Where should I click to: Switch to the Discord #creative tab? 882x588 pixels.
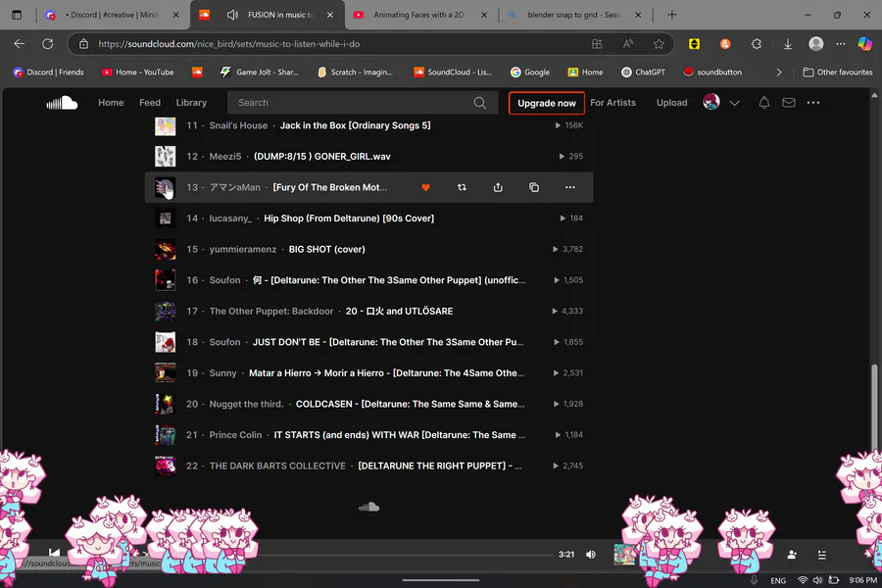point(113,15)
